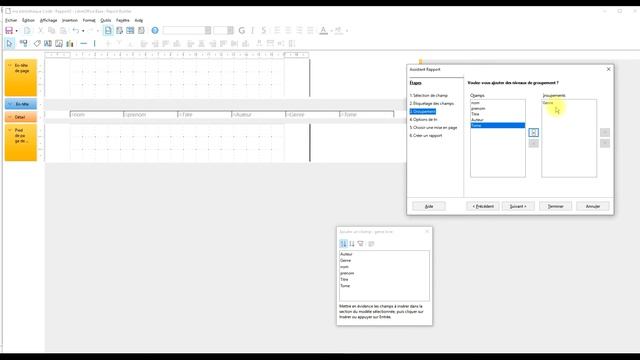Select step 6 Créer un rapport
Viewport: 640px width, 360px height.
point(426,136)
